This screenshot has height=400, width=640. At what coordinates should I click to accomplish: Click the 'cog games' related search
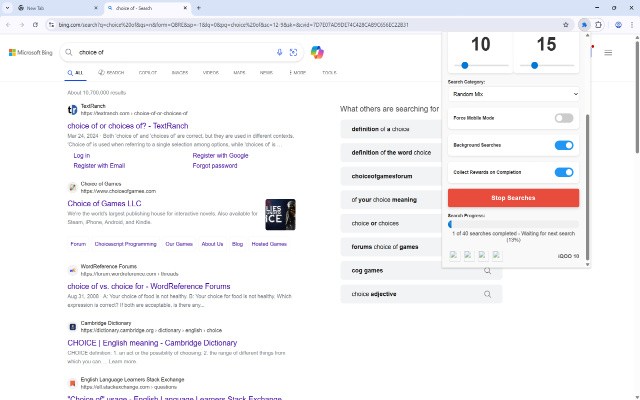pyautogui.click(x=421, y=271)
